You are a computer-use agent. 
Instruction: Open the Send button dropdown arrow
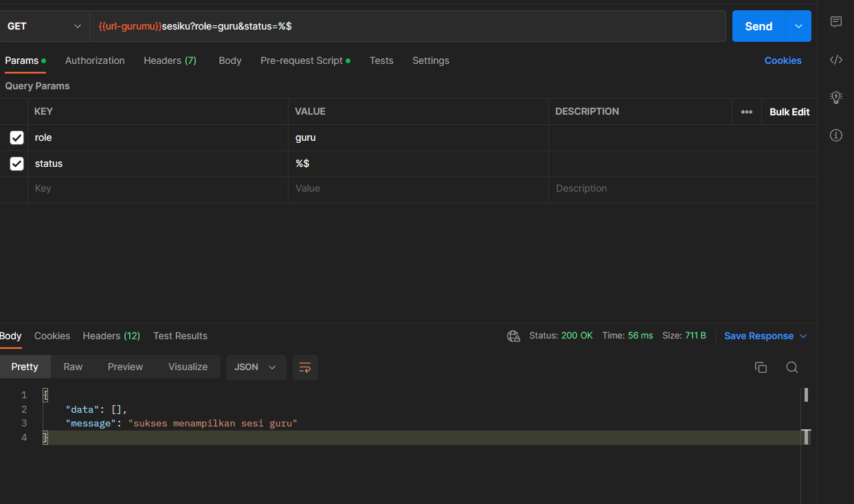click(x=798, y=26)
